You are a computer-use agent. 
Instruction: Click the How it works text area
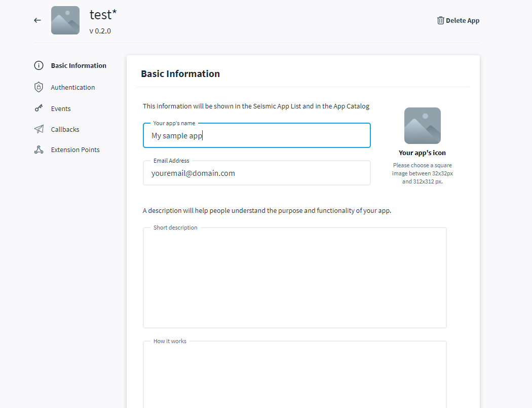[295, 375]
